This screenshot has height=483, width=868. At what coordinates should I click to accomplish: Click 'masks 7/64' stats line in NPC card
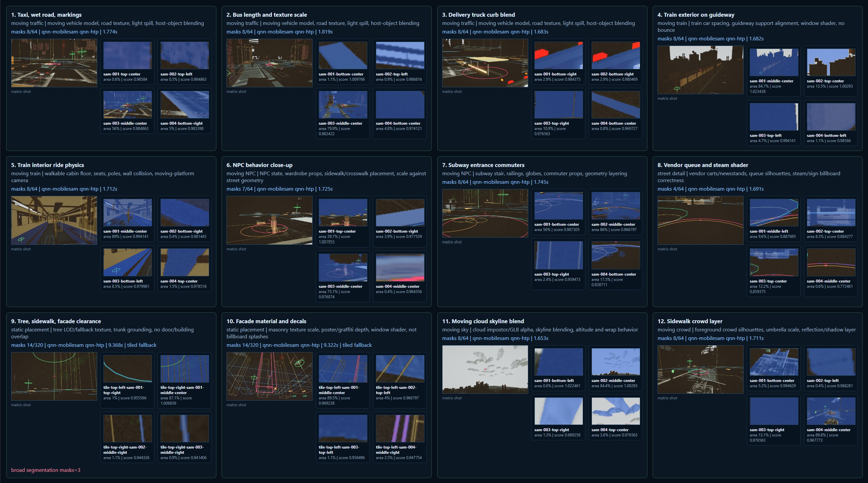(x=279, y=189)
